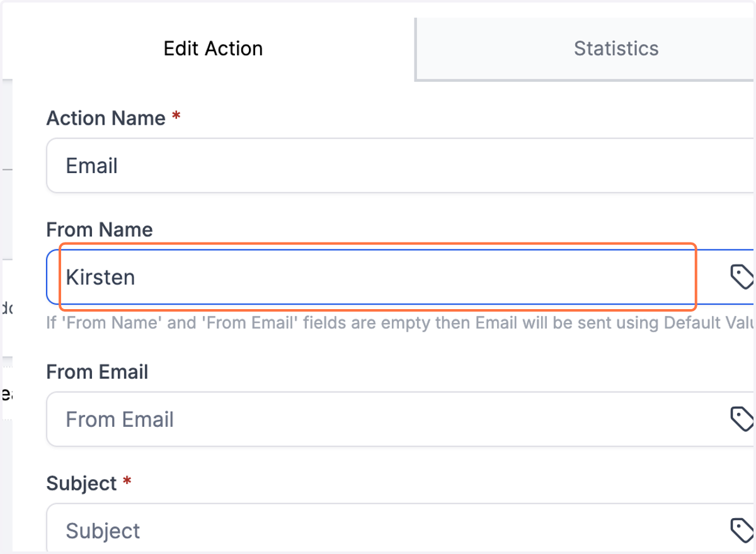
Task: Click into the From Email input box
Action: click(x=401, y=419)
